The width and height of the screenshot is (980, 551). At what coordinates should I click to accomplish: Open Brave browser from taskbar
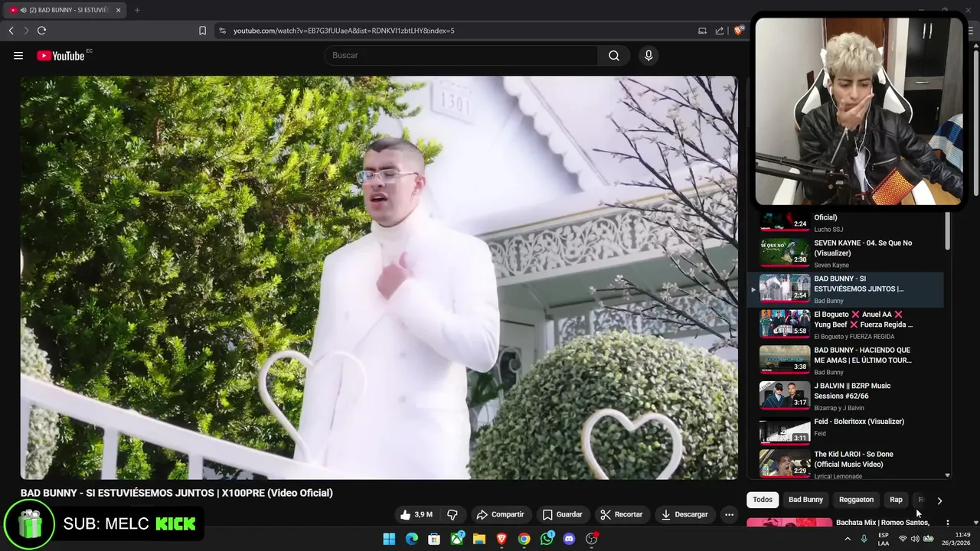pyautogui.click(x=501, y=539)
